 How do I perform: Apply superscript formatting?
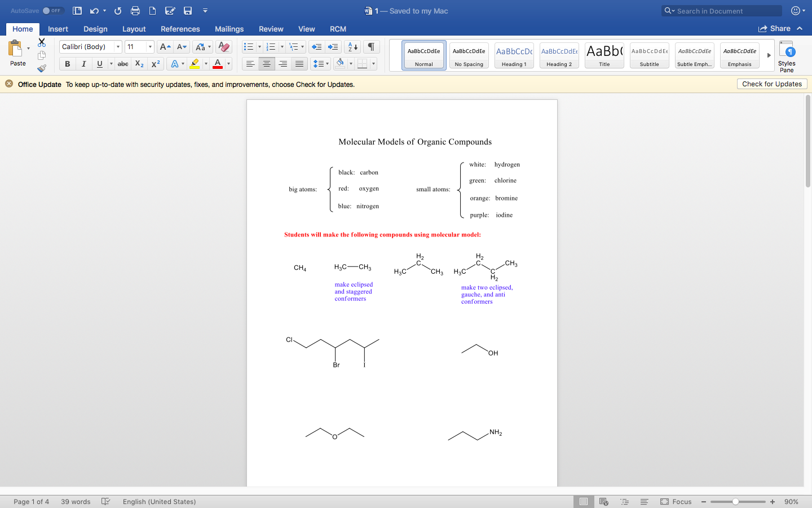pyautogui.click(x=156, y=64)
